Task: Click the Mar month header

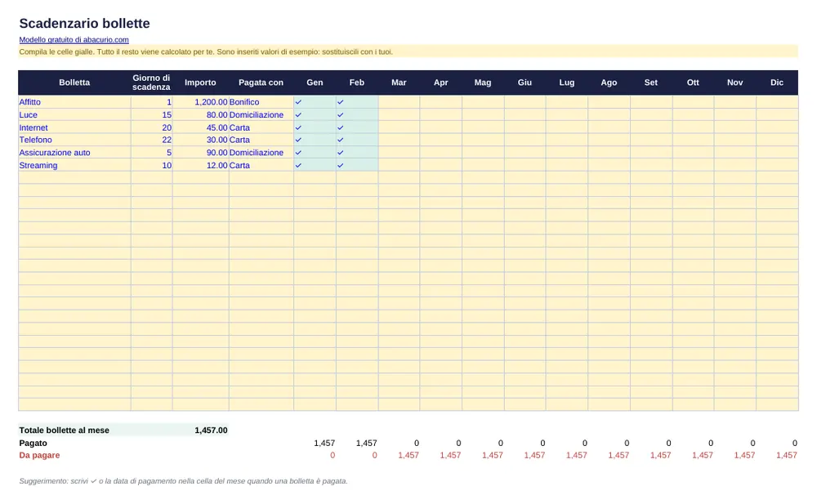Action: click(x=400, y=83)
